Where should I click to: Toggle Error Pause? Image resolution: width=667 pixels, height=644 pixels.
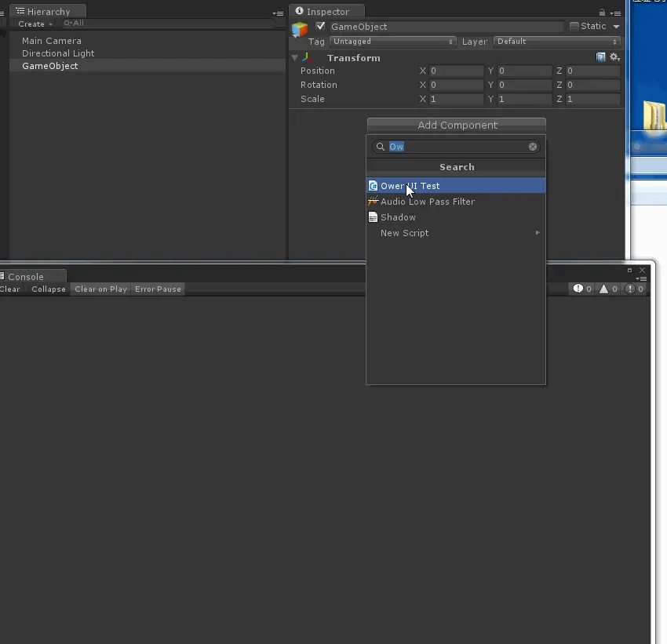pyautogui.click(x=158, y=289)
